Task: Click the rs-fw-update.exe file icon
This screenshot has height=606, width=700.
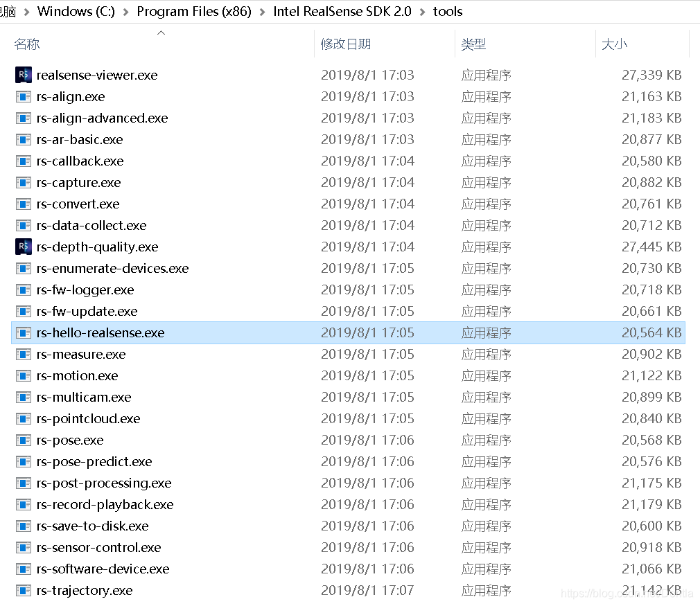Action: (x=23, y=311)
